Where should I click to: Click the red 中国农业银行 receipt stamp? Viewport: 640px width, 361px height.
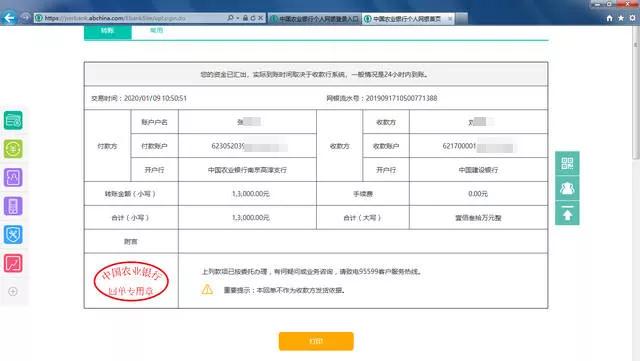click(131, 281)
